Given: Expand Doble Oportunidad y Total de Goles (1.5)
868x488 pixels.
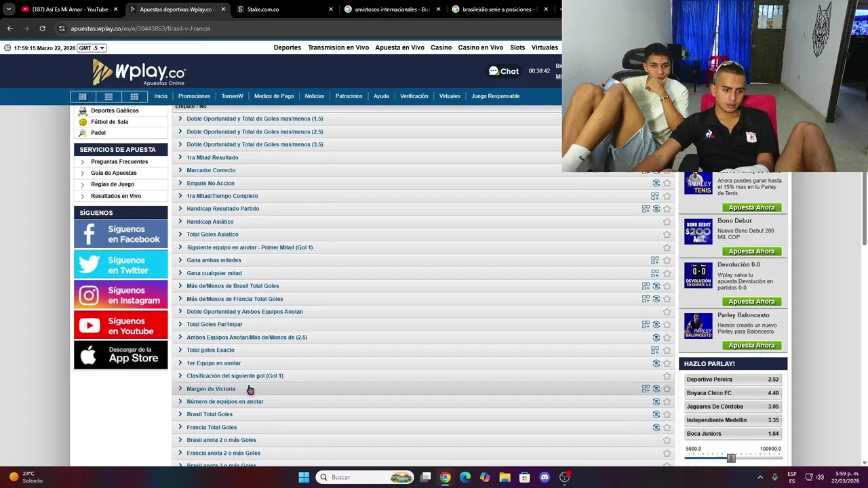Looking at the screenshot, I should pos(255,119).
